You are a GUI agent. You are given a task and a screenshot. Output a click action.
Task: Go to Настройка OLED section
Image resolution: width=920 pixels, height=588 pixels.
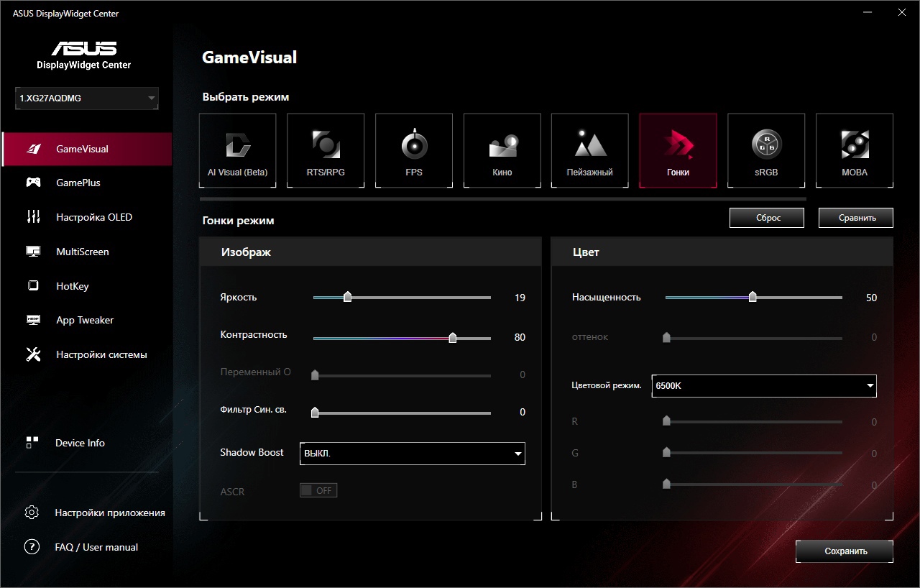pos(94,217)
